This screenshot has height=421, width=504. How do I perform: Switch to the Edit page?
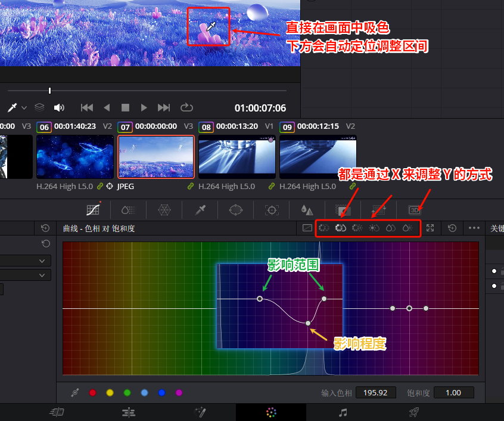tap(129, 412)
